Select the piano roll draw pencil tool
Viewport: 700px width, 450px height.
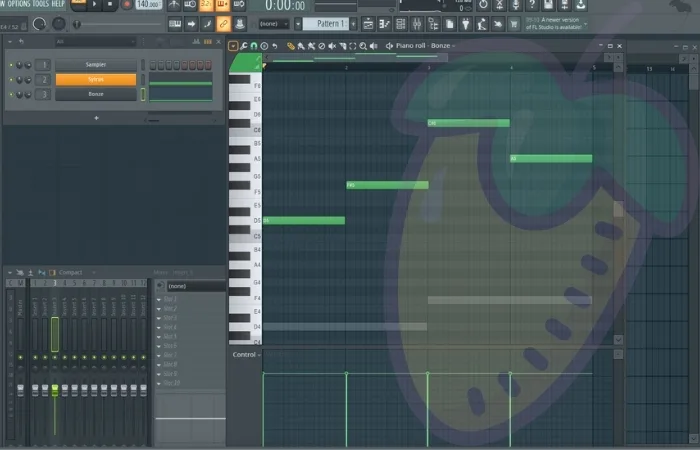pyautogui.click(x=291, y=46)
